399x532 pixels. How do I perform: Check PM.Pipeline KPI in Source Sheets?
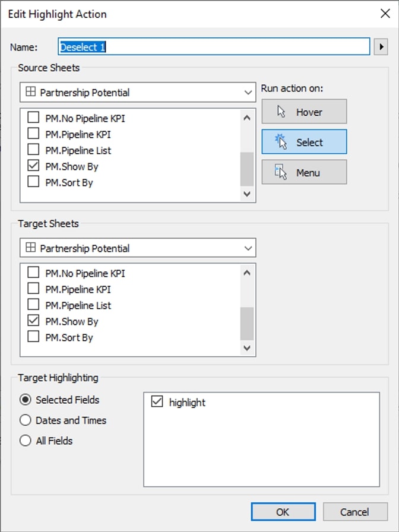coord(33,134)
